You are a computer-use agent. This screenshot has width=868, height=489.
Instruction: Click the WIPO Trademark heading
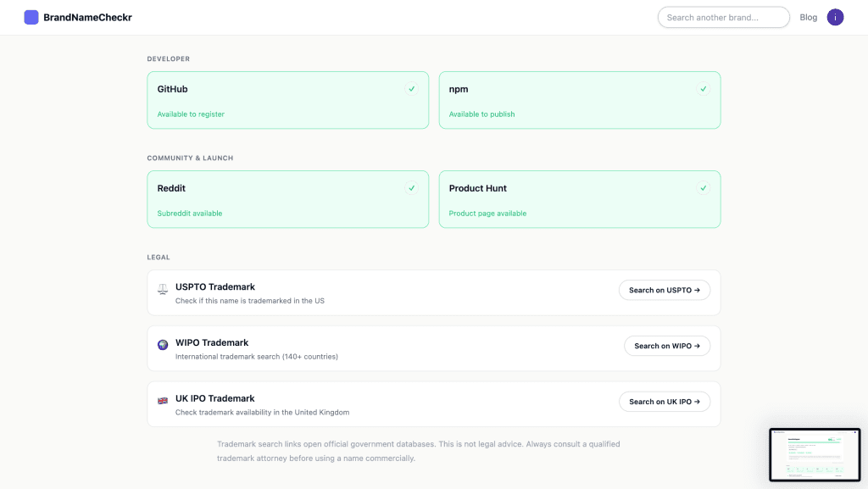(211, 342)
